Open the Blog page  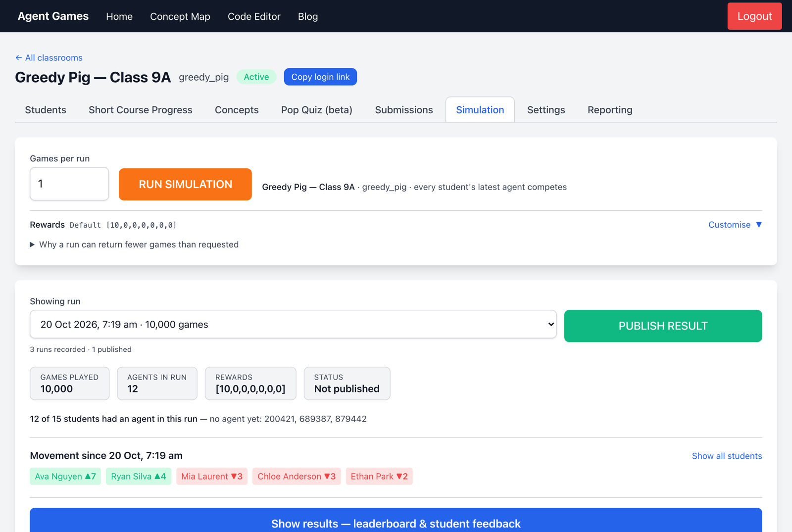[x=308, y=16]
